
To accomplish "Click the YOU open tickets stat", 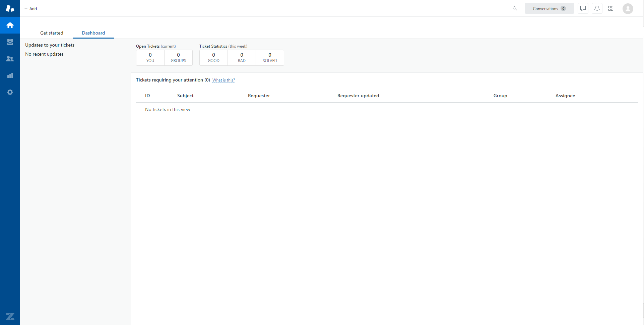I will click(150, 57).
